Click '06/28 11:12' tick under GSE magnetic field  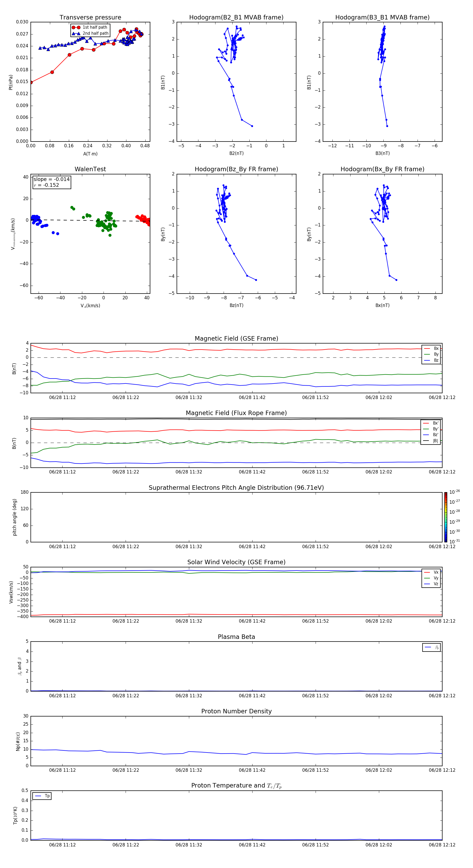[62, 398]
